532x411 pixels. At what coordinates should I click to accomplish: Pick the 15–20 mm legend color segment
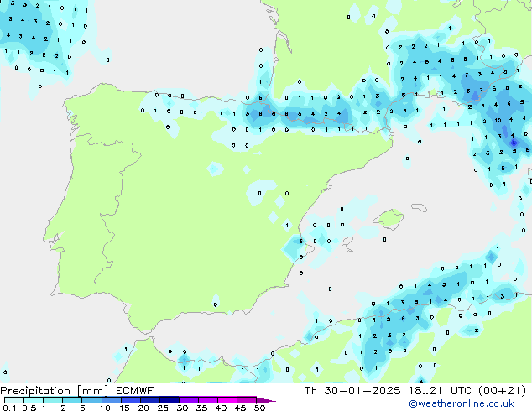tap(131, 400)
